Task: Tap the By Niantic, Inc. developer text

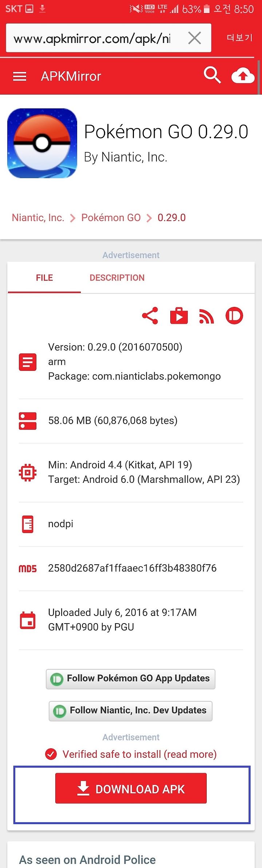Action: point(126,157)
